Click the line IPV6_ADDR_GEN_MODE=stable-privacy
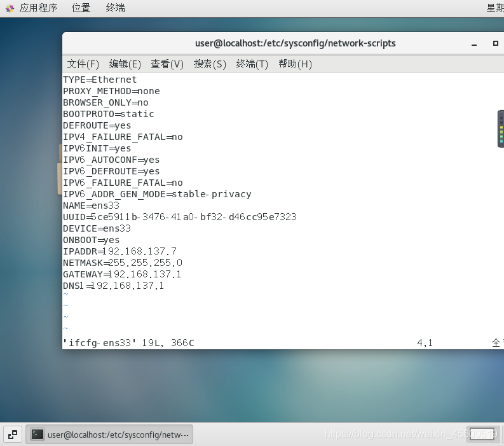The height and width of the screenshot is (446, 504). point(157,194)
